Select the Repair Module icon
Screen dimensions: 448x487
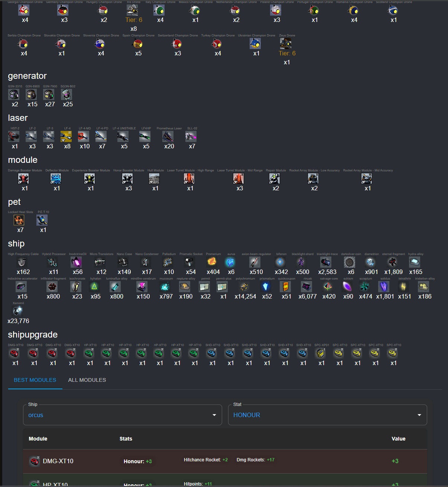coord(275,179)
